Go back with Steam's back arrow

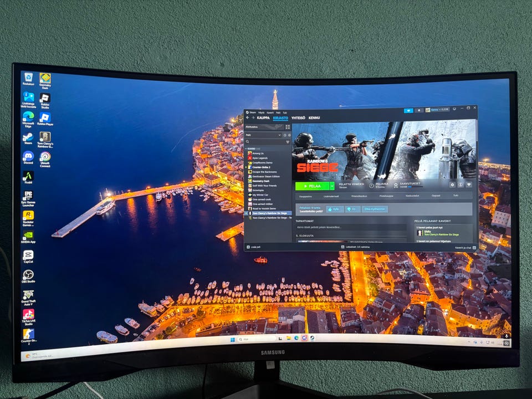click(x=247, y=117)
